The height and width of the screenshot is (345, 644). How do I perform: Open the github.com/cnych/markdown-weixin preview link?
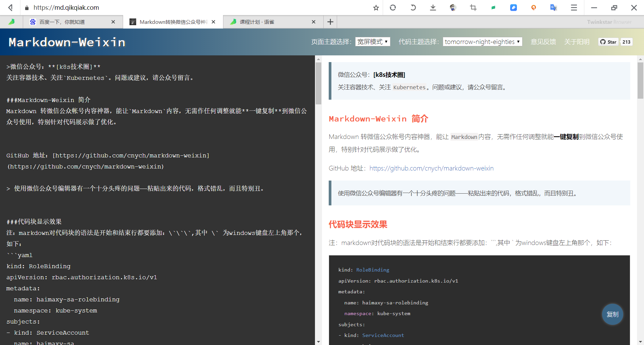[x=431, y=168]
